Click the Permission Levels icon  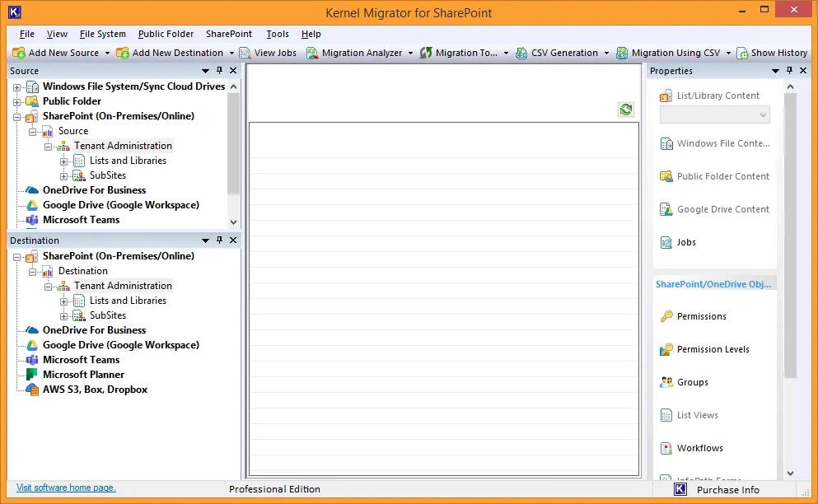click(666, 349)
